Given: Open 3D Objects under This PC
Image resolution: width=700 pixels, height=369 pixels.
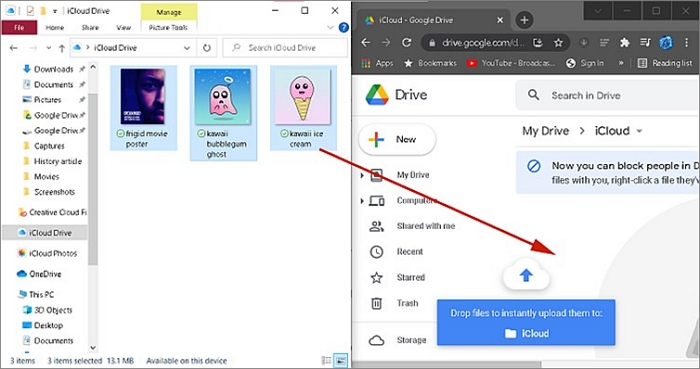Looking at the screenshot, I should 53,310.
